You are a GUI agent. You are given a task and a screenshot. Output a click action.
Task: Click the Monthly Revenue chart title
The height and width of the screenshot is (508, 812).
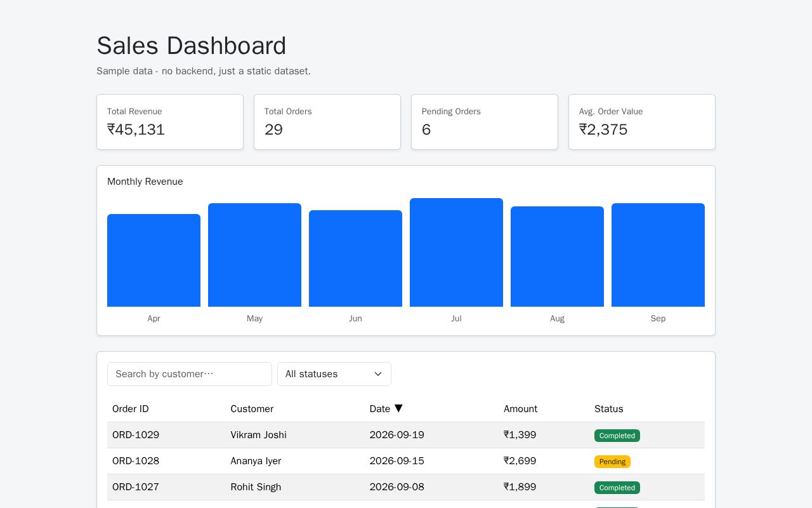[x=145, y=182]
